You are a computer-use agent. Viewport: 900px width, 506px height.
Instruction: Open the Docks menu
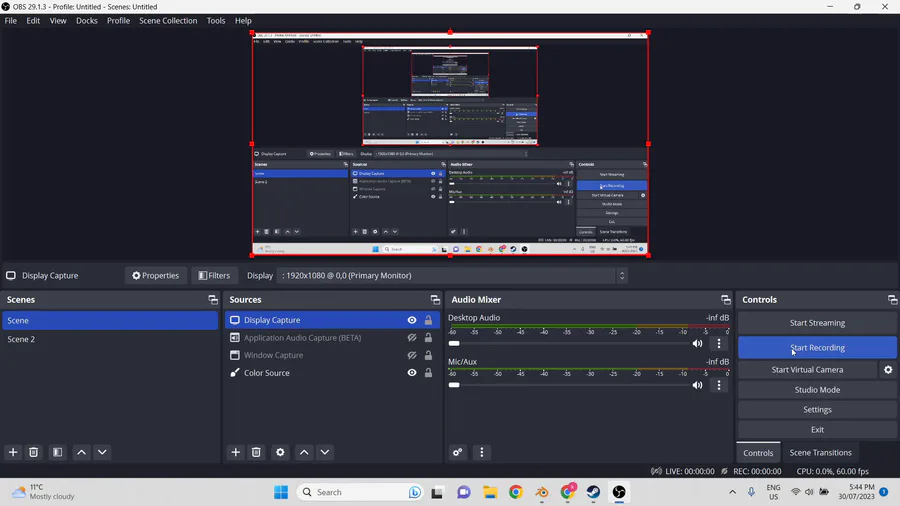click(87, 21)
